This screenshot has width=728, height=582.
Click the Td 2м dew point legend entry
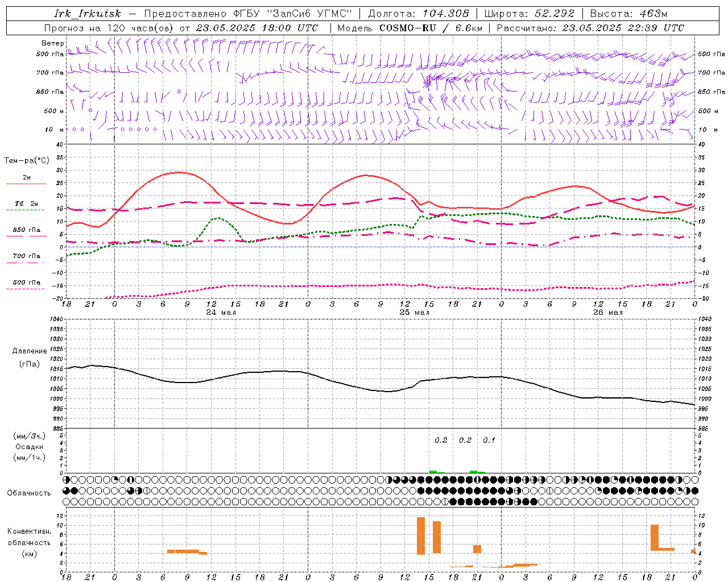click(26, 205)
